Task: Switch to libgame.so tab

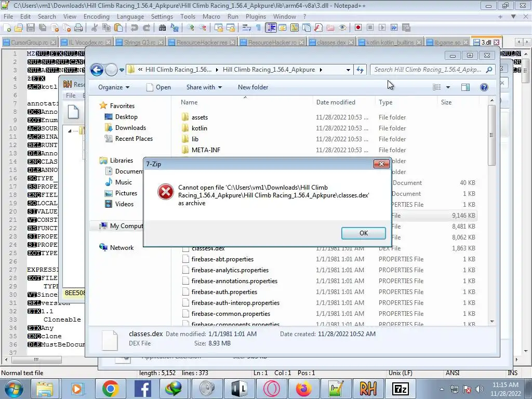Action: [447, 43]
